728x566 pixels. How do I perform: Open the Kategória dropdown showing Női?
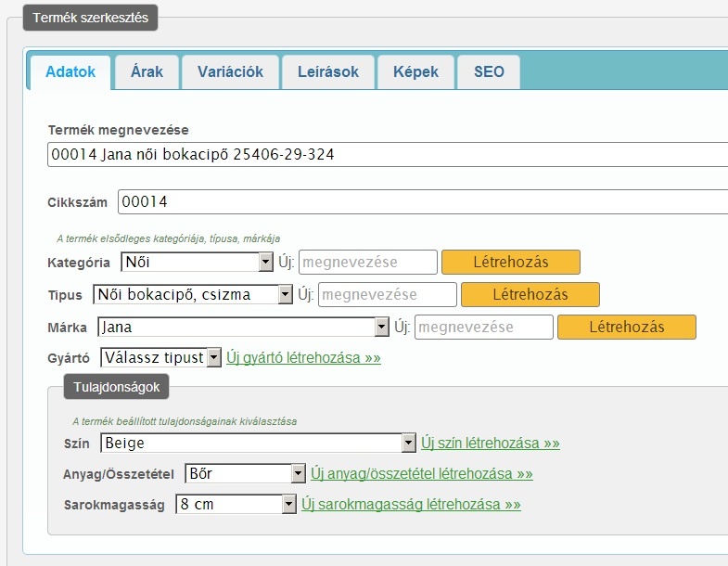[x=197, y=262]
